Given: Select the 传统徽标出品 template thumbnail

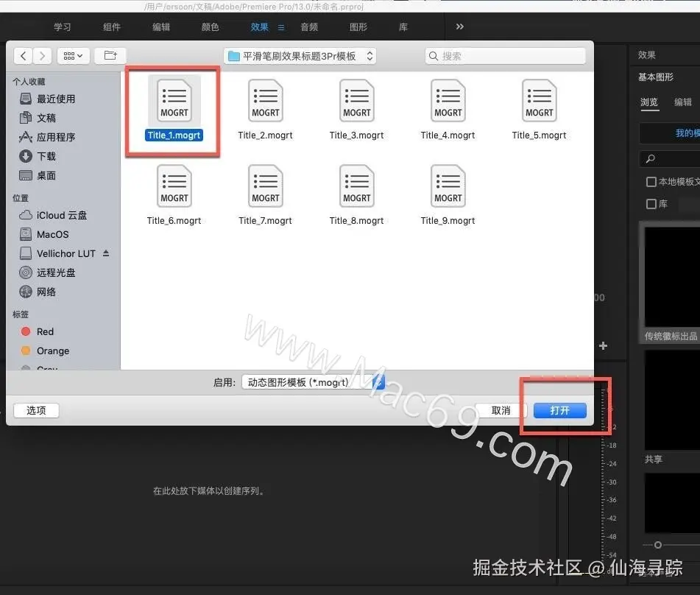Looking at the screenshot, I should (x=672, y=277).
